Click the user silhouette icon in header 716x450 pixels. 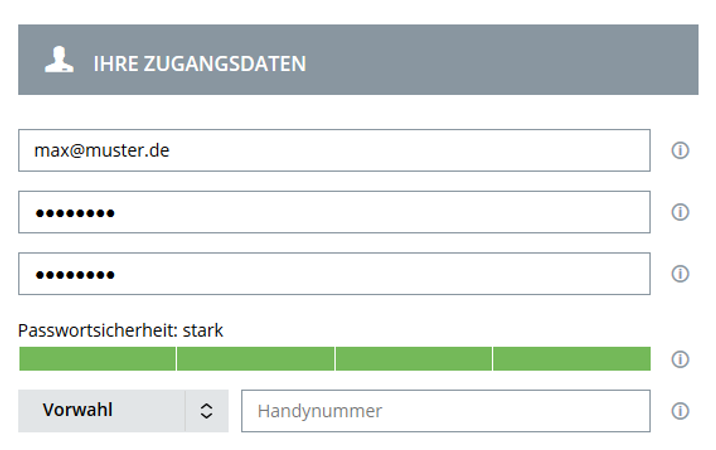point(59,59)
